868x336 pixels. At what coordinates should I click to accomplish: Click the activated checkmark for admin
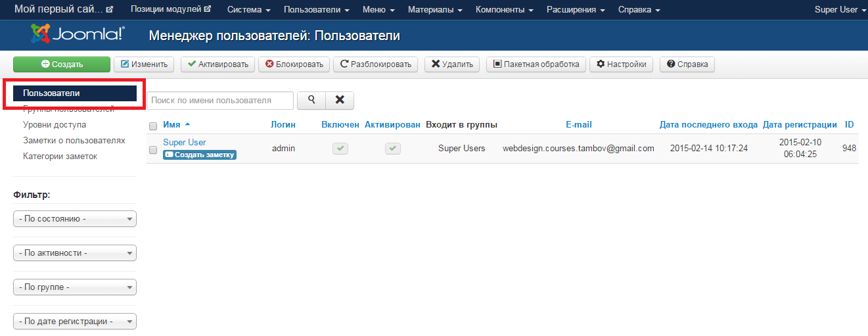coord(392,149)
